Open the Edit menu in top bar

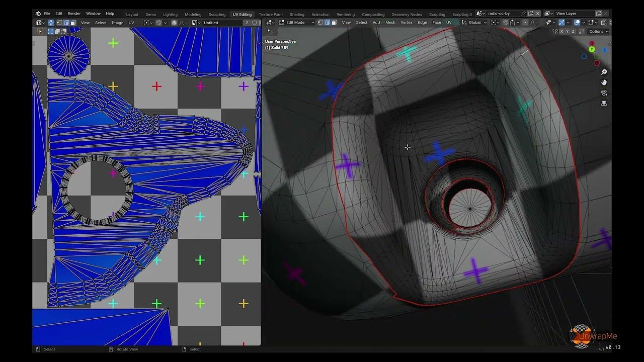[59, 14]
